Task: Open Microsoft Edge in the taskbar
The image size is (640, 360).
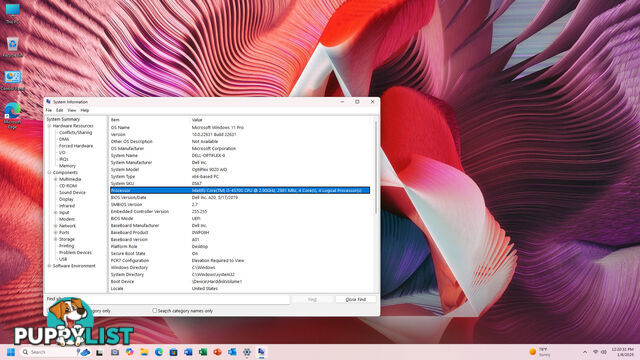Action: click(159, 352)
